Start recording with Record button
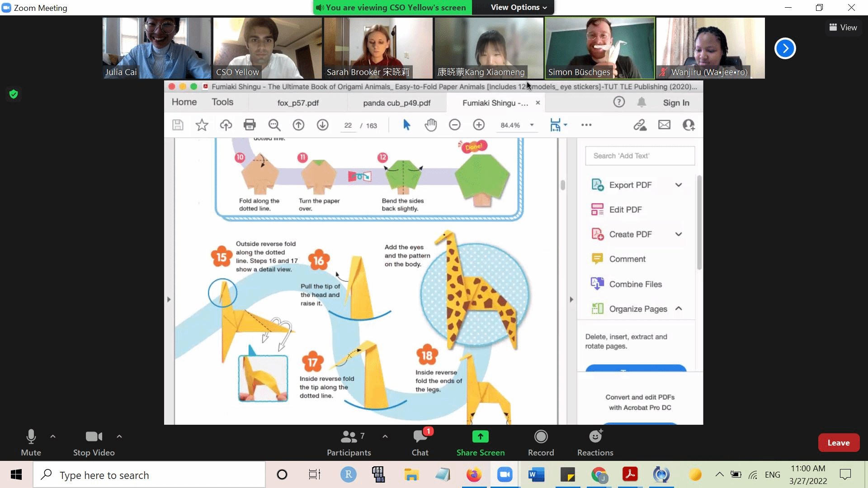Viewport: 868px width, 488px height. click(541, 443)
